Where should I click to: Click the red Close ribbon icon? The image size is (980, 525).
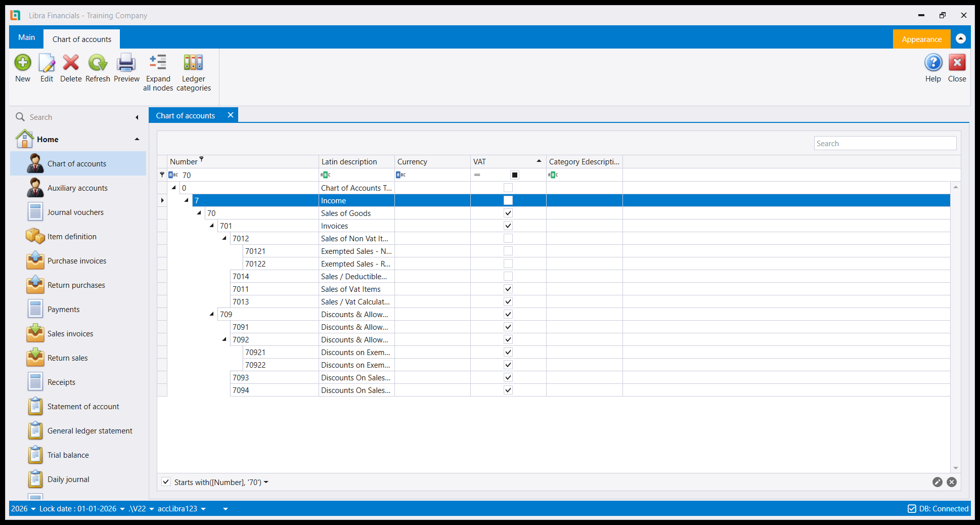(x=957, y=63)
